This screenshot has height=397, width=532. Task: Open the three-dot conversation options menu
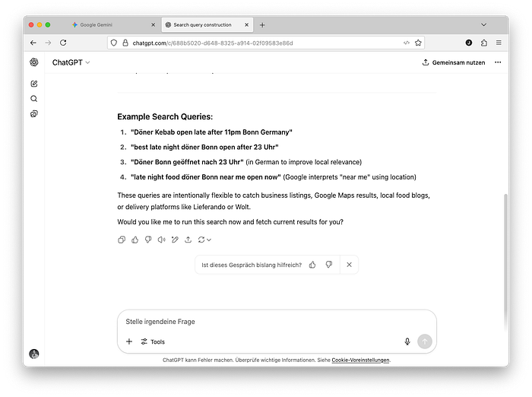(498, 62)
